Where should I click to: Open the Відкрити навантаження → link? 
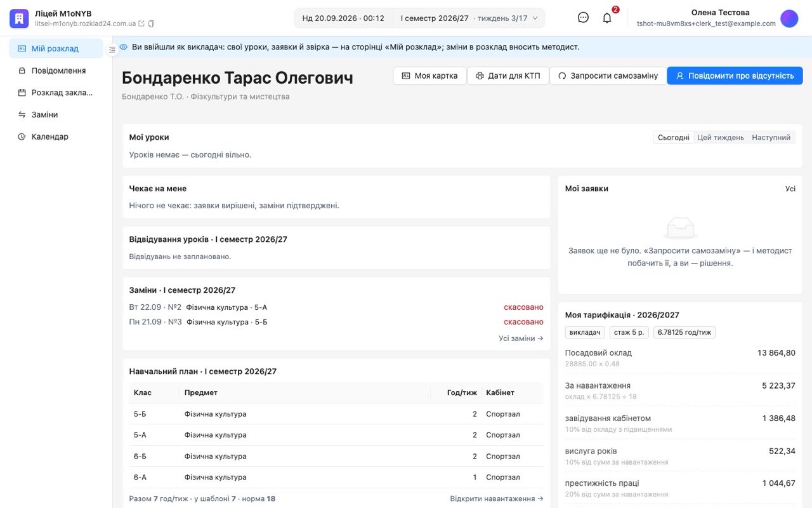pyautogui.click(x=497, y=498)
